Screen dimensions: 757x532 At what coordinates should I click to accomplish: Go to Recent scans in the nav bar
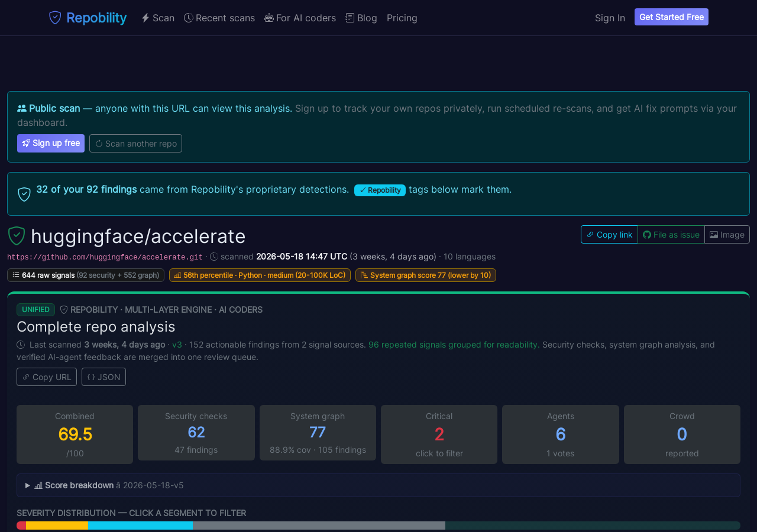219,18
